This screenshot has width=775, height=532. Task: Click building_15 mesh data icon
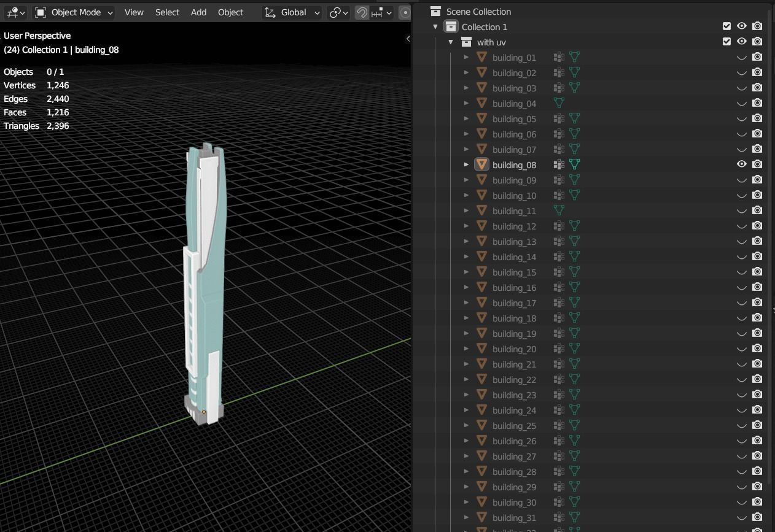pos(575,272)
